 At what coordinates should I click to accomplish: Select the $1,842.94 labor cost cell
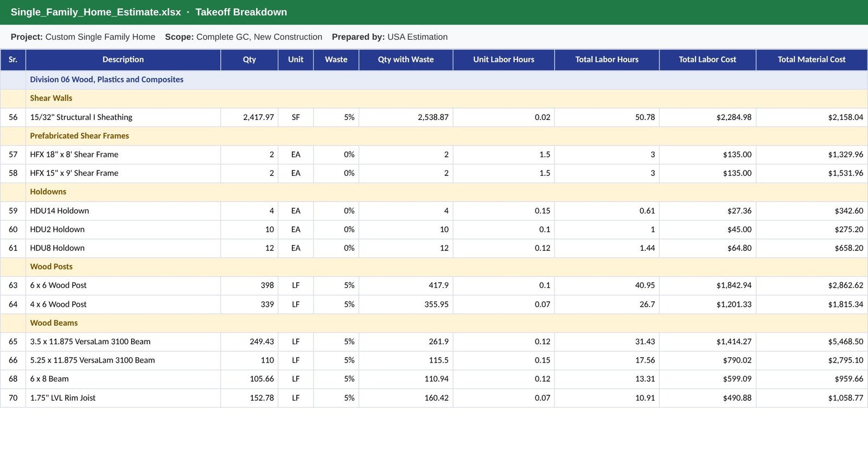pos(707,286)
